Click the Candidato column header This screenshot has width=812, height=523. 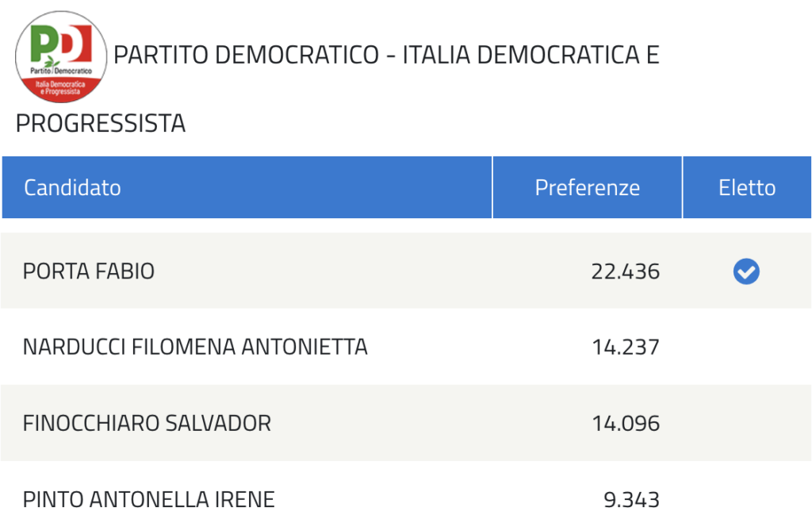click(247, 187)
